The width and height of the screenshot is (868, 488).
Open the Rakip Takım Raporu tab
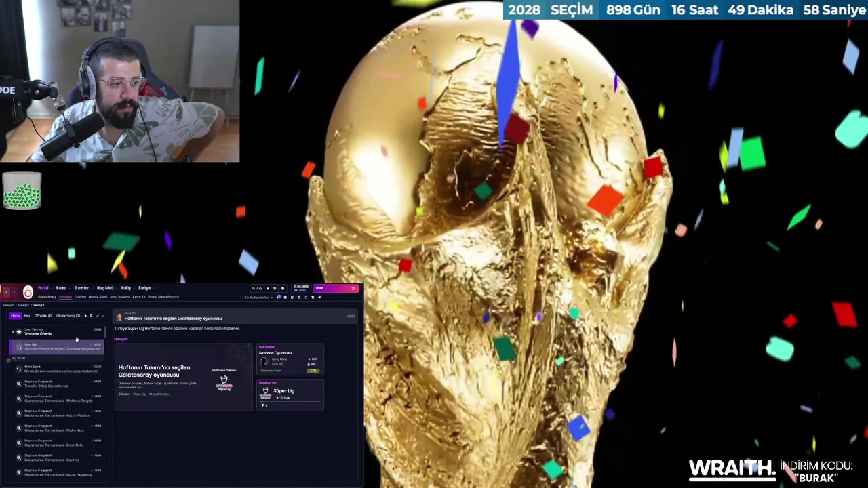[163, 297]
